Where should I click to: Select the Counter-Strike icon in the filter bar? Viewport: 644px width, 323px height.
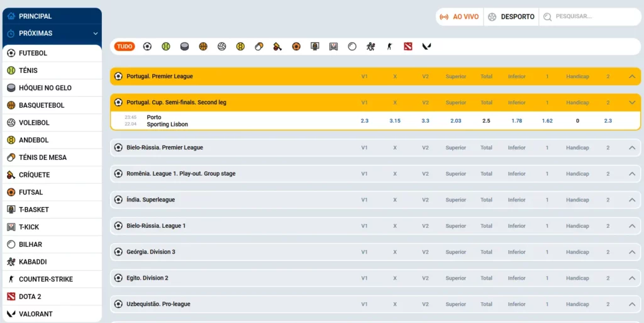click(389, 47)
